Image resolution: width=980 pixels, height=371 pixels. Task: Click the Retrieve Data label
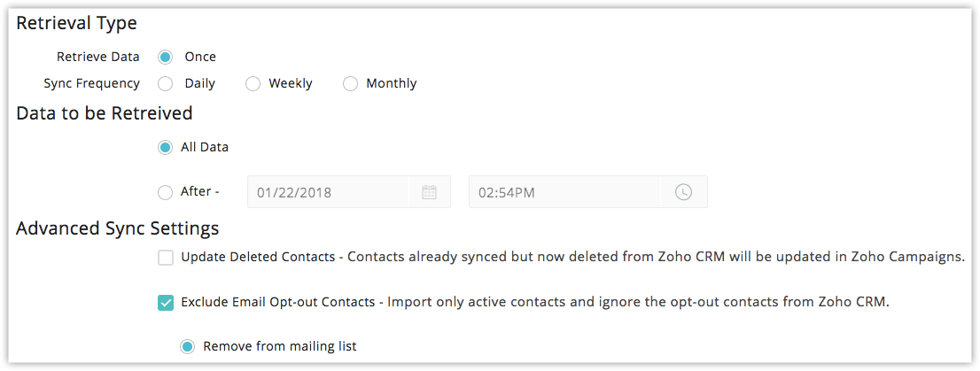pyautogui.click(x=98, y=57)
